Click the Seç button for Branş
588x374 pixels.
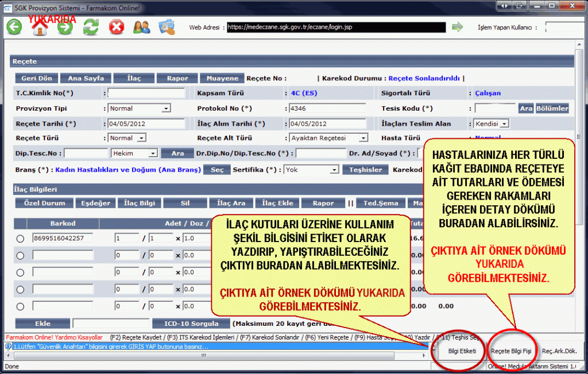(x=216, y=170)
